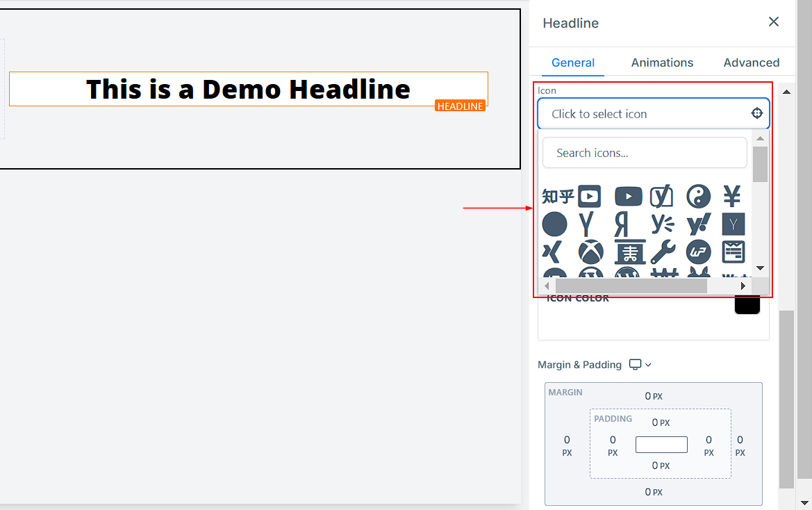Screen dimensions: 812x510
Task: Pick the Yoast icon
Action: coord(662,196)
